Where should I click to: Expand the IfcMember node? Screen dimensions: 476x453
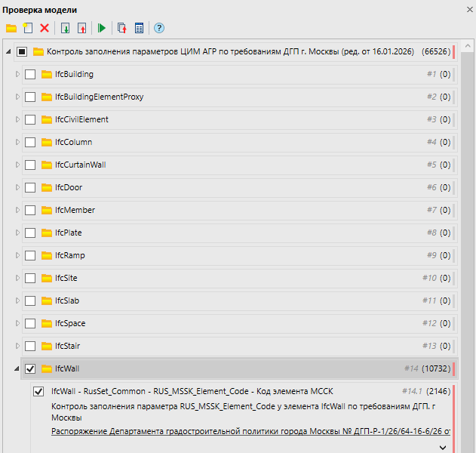(17, 210)
